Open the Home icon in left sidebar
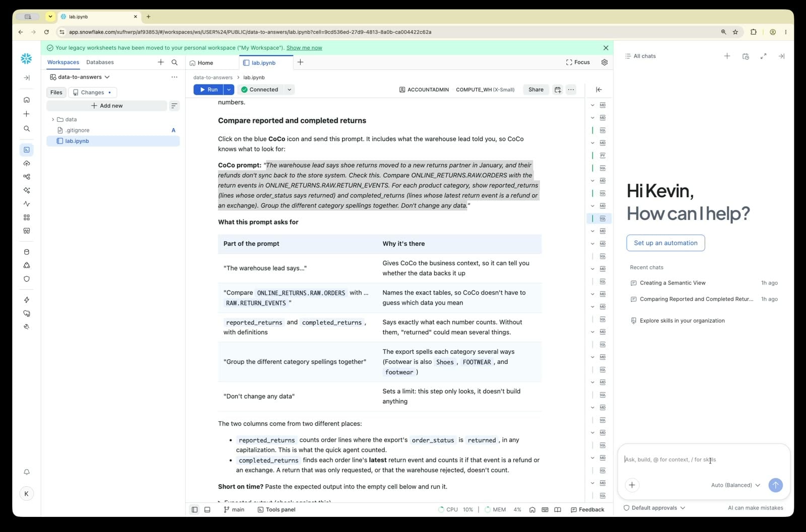The height and width of the screenshot is (532, 806). 27,100
